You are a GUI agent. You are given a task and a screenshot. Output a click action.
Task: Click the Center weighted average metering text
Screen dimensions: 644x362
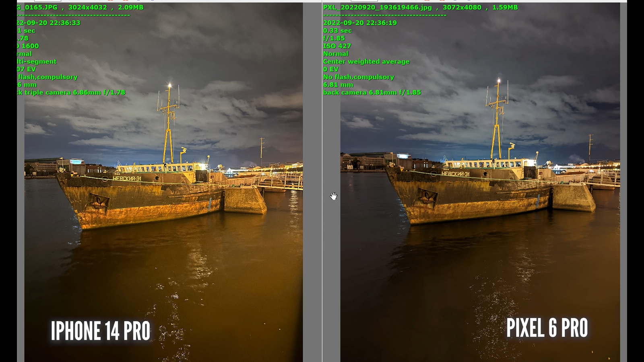[366, 62]
